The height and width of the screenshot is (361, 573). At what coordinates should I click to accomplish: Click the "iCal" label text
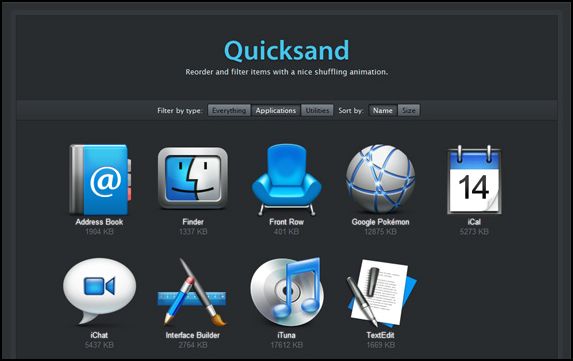[474, 222]
